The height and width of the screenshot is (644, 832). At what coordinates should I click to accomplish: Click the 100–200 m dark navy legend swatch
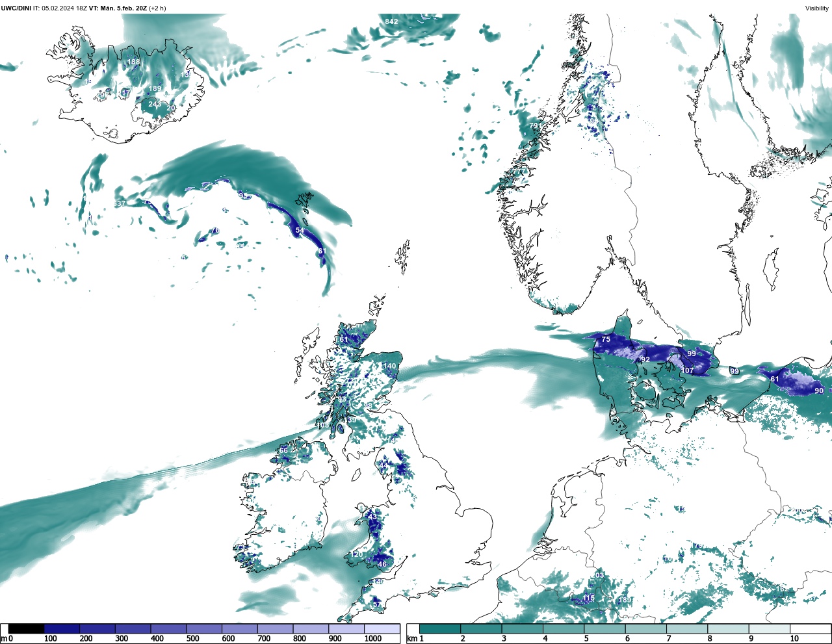point(62,628)
